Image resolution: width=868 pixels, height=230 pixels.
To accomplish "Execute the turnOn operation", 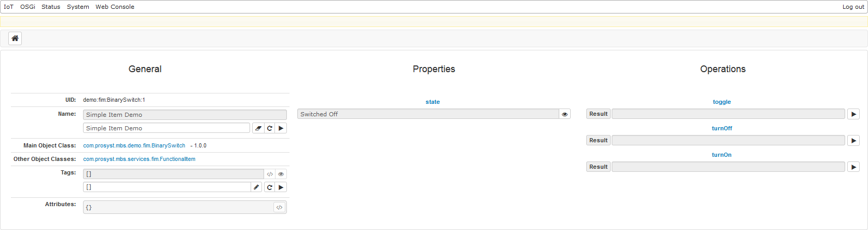I will [853, 167].
